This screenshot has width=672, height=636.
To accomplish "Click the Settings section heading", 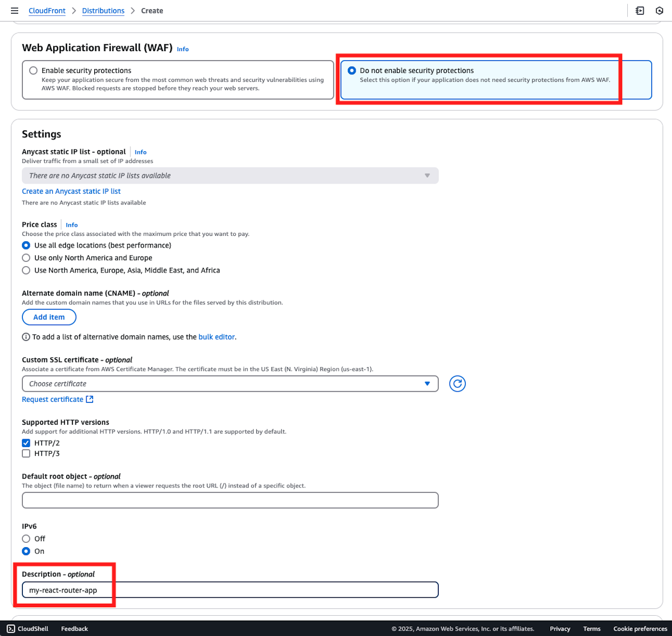I will coord(42,134).
